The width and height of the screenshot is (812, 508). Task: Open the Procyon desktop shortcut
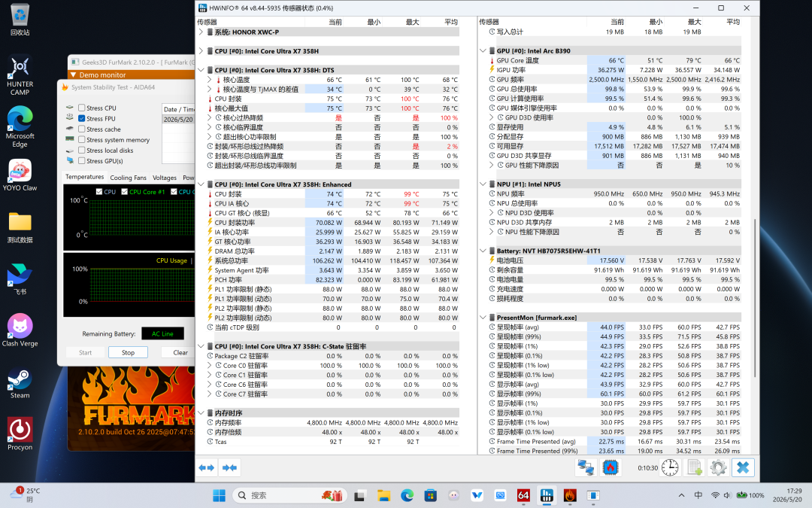pyautogui.click(x=20, y=434)
